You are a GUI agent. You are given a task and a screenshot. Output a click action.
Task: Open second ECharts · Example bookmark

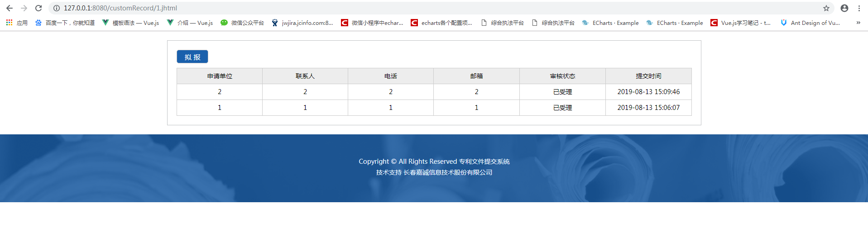click(675, 23)
